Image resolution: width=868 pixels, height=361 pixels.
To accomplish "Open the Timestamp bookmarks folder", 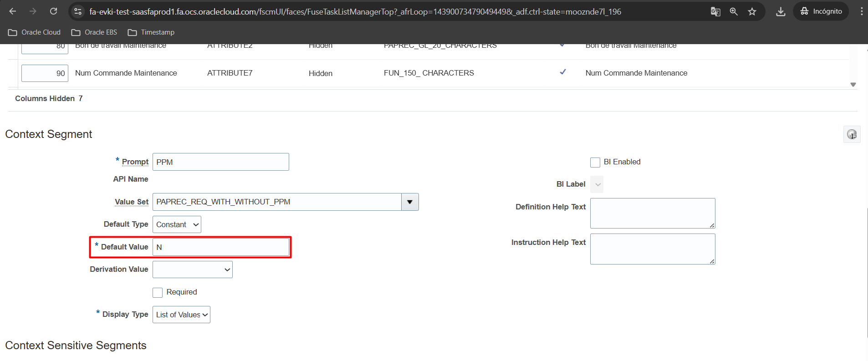I will click(151, 32).
